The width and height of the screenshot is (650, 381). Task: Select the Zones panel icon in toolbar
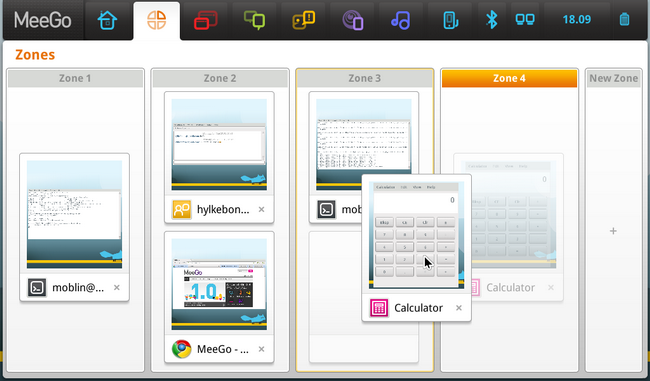[x=157, y=20]
